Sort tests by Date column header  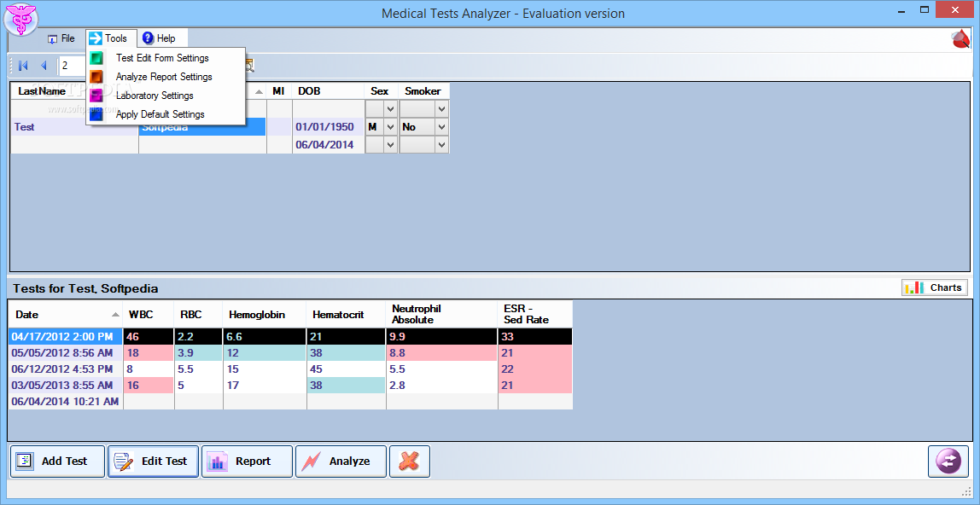tap(66, 315)
